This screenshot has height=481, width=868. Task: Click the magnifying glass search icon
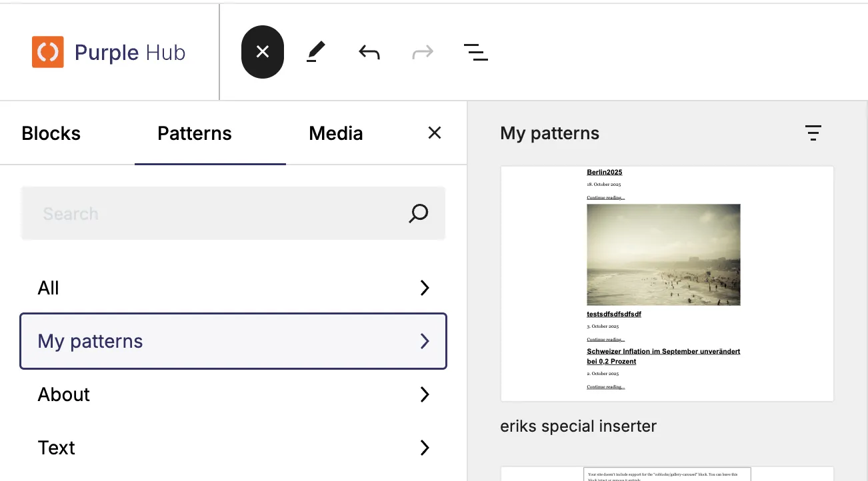tap(418, 213)
